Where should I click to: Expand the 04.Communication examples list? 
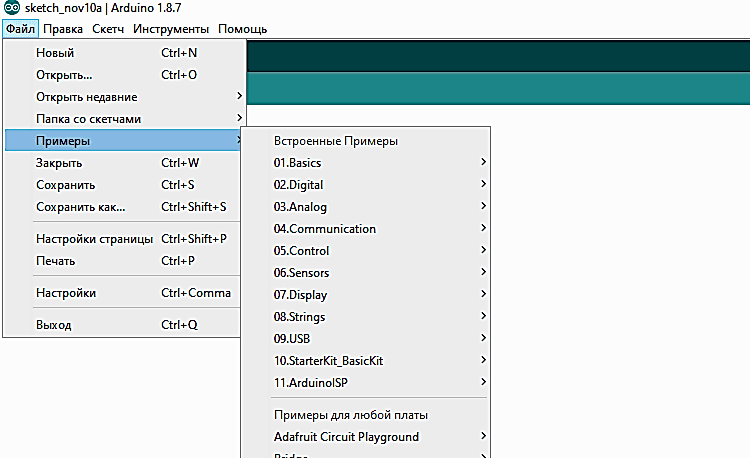click(x=325, y=229)
